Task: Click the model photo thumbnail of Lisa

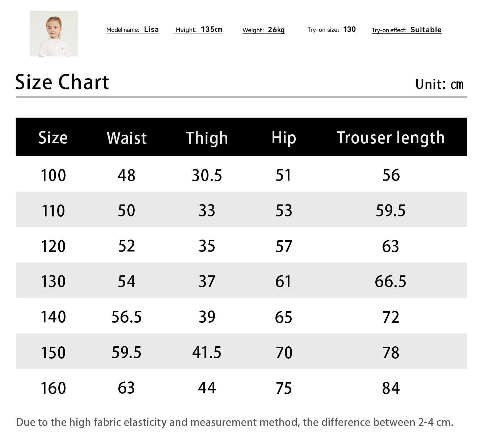Action: point(54,34)
